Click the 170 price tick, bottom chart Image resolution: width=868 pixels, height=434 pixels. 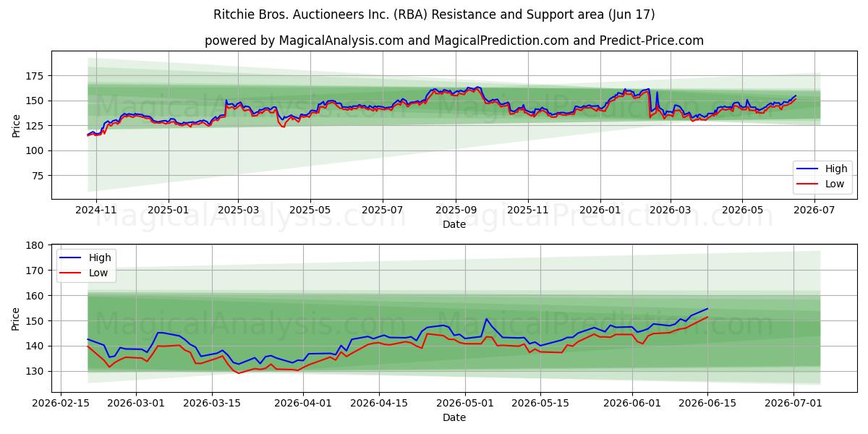click(36, 271)
